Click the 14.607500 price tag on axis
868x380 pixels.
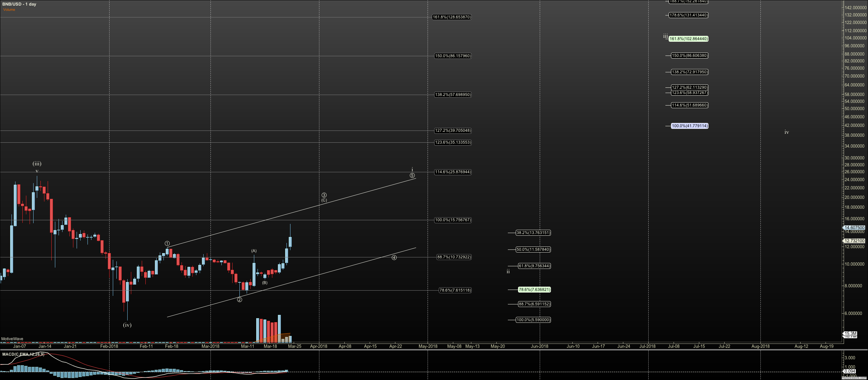coord(855,227)
